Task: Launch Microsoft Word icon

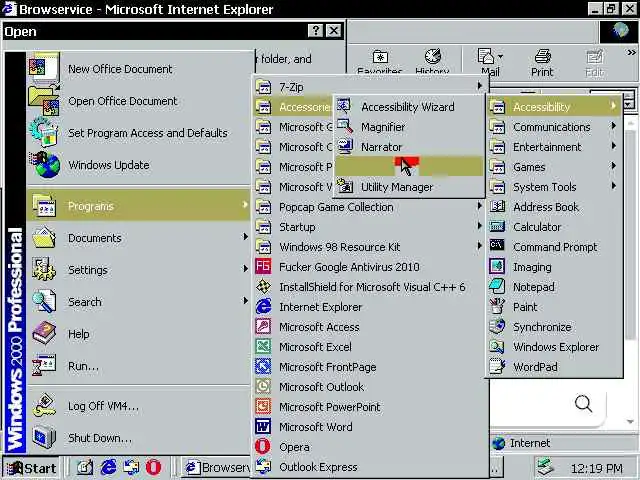Action: pyautogui.click(x=263, y=427)
